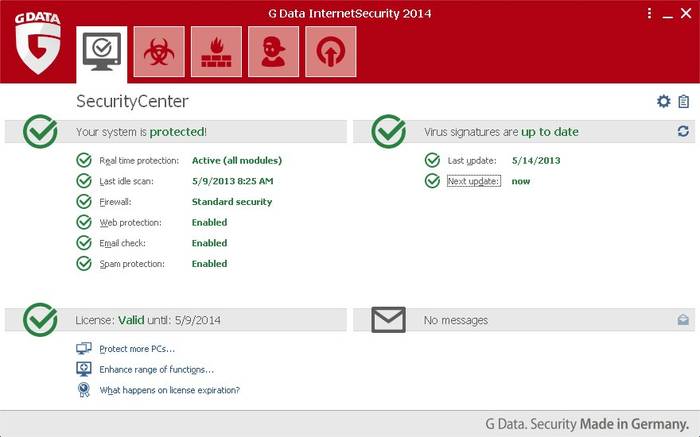
Task: Open the Enhance range of functions link
Action: [156, 369]
